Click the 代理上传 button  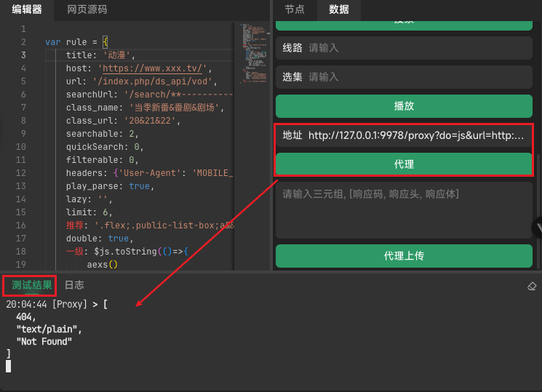tap(404, 256)
